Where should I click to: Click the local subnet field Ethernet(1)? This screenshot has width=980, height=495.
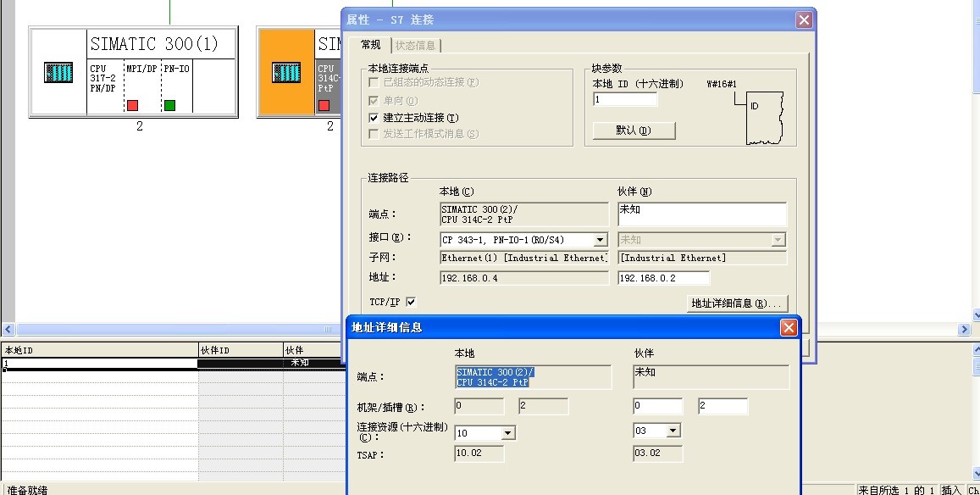(524, 258)
